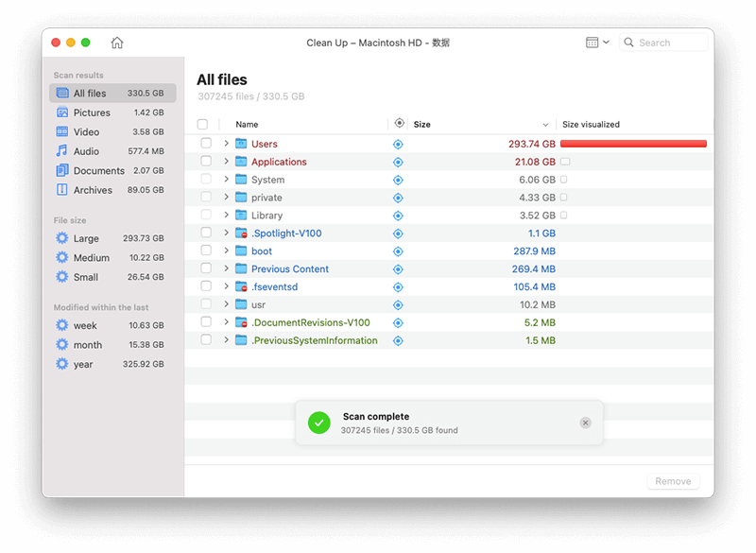Open the view mode grid icon
This screenshot has height=553, width=756.
point(593,43)
